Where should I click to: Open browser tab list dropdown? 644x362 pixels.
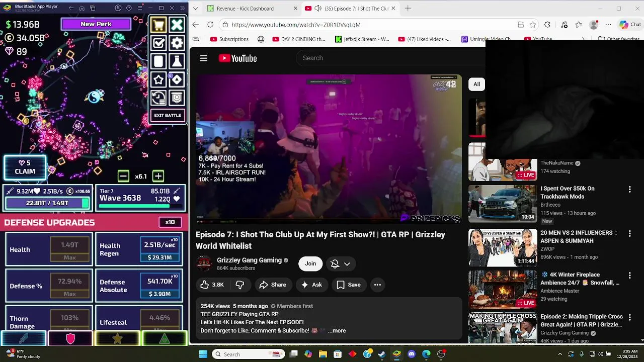point(196,9)
